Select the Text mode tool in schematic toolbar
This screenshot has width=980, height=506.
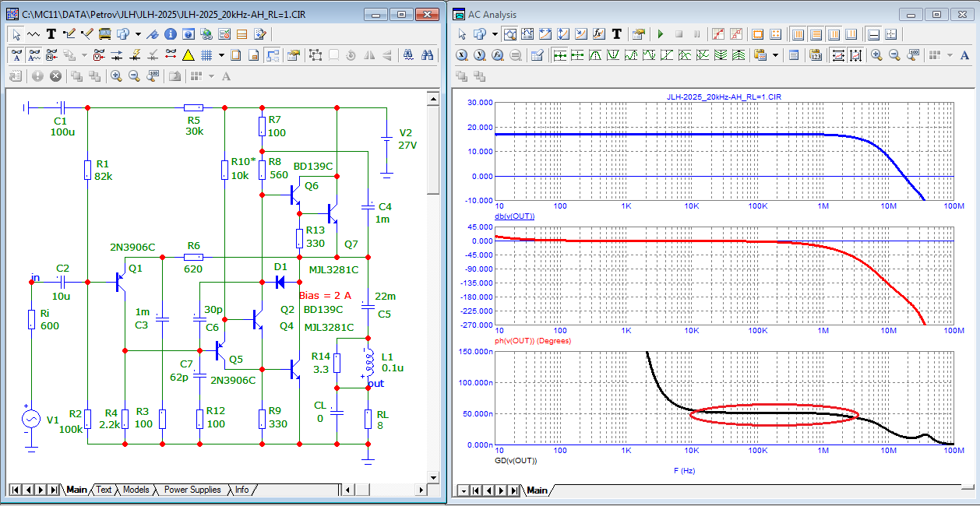[x=51, y=34]
